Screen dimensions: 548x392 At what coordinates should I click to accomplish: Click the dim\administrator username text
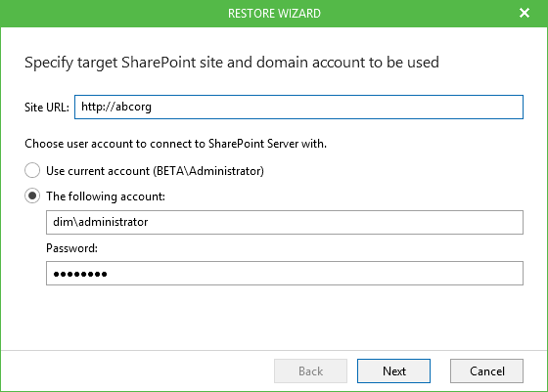point(100,222)
